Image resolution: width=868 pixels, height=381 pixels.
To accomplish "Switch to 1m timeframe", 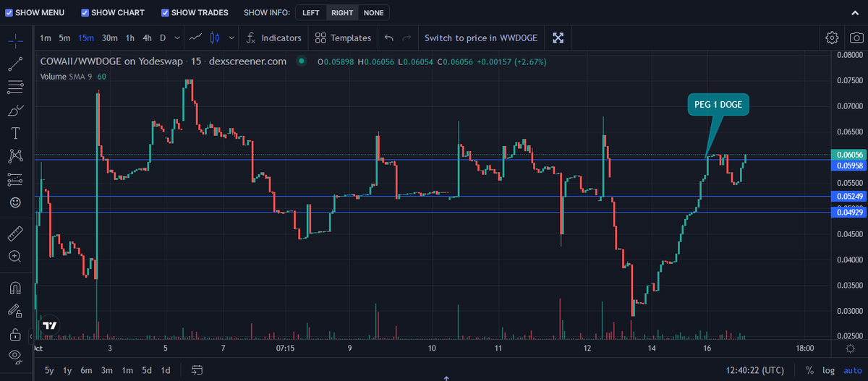I will coord(46,38).
